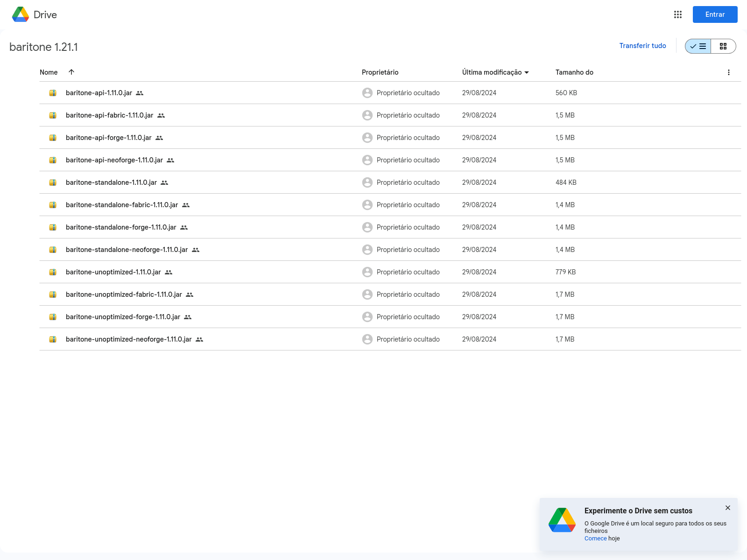Click file icon of baritone-standalone-neoforge-1.11.0.jar

pos(53,250)
